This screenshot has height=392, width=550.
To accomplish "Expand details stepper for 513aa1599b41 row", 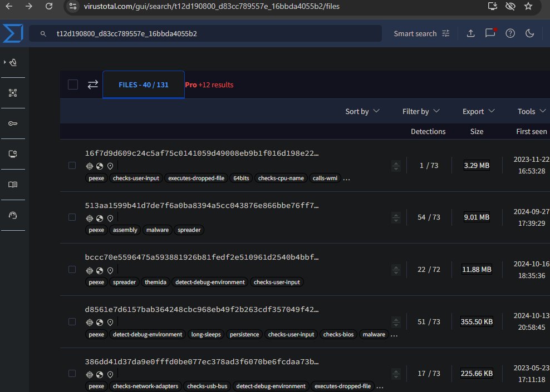I will (x=396, y=218).
